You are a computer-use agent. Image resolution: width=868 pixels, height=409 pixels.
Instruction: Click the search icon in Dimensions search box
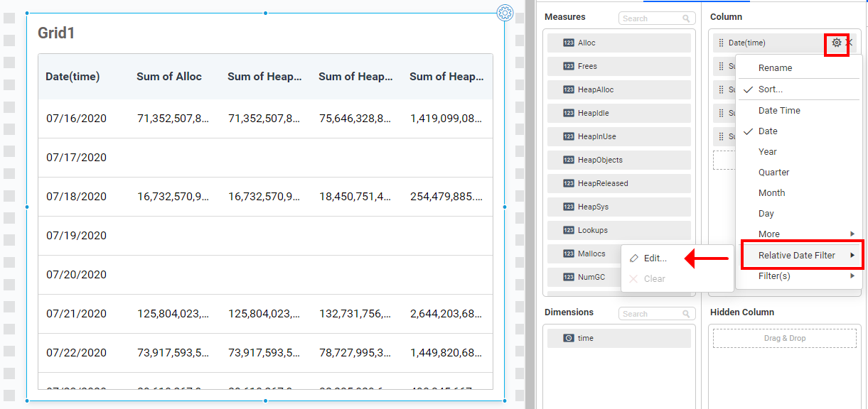[x=686, y=314]
